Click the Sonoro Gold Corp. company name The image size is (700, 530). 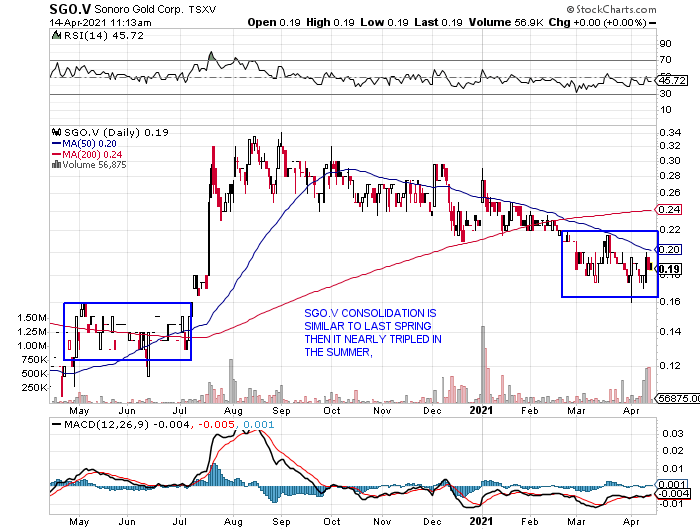point(139,9)
